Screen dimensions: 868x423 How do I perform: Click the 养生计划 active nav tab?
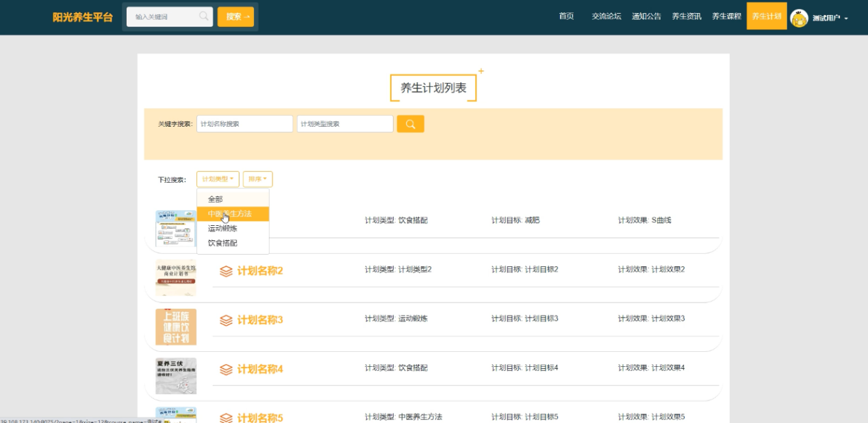point(767,16)
